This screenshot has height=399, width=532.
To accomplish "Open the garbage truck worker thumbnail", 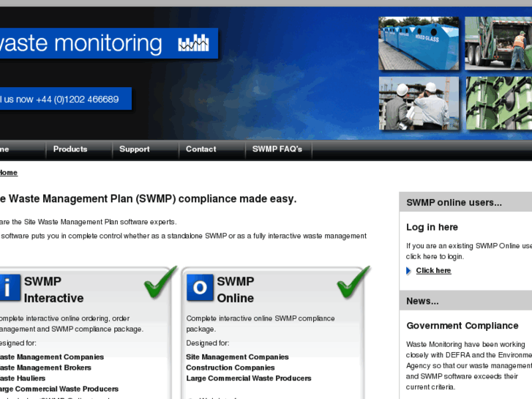I will point(498,43).
